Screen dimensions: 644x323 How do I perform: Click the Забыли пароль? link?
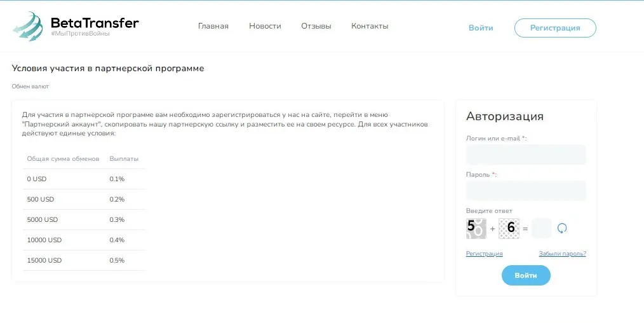point(562,254)
